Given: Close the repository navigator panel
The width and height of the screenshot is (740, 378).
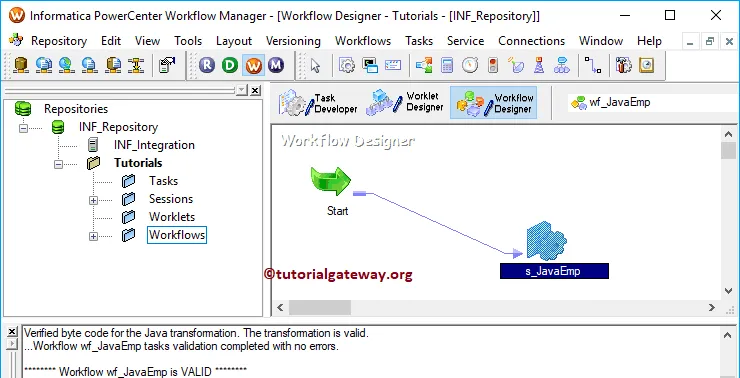Looking at the screenshot, I should point(255,90).
